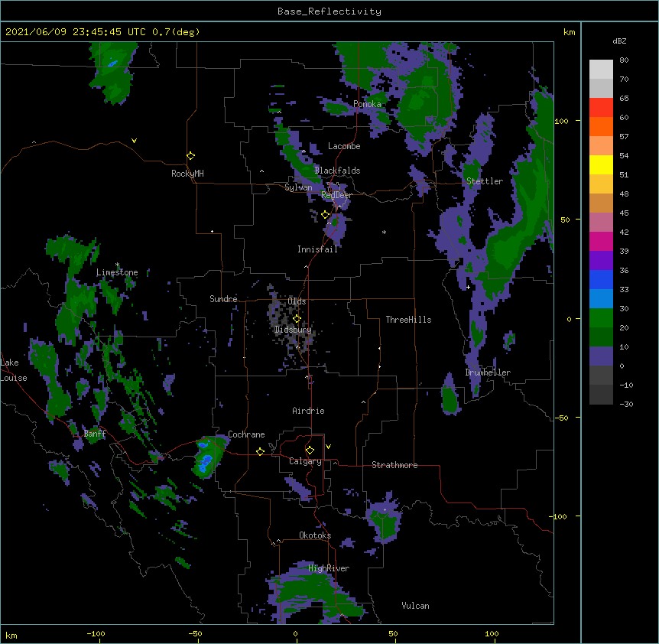Click the Banff label on the map

95,434
